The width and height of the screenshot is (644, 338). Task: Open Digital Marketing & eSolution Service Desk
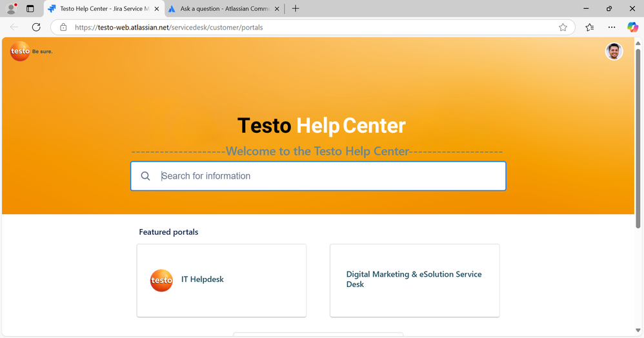pyautogui.click(x=414, y=281)
